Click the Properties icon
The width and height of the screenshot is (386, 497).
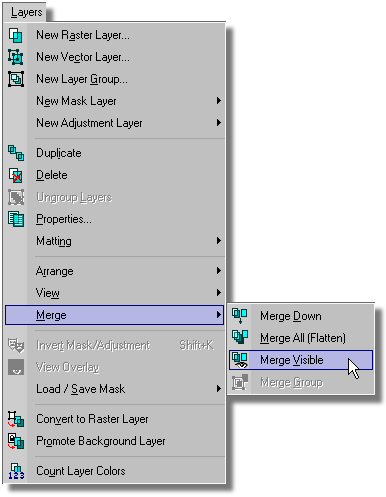[x=16, y=219]
